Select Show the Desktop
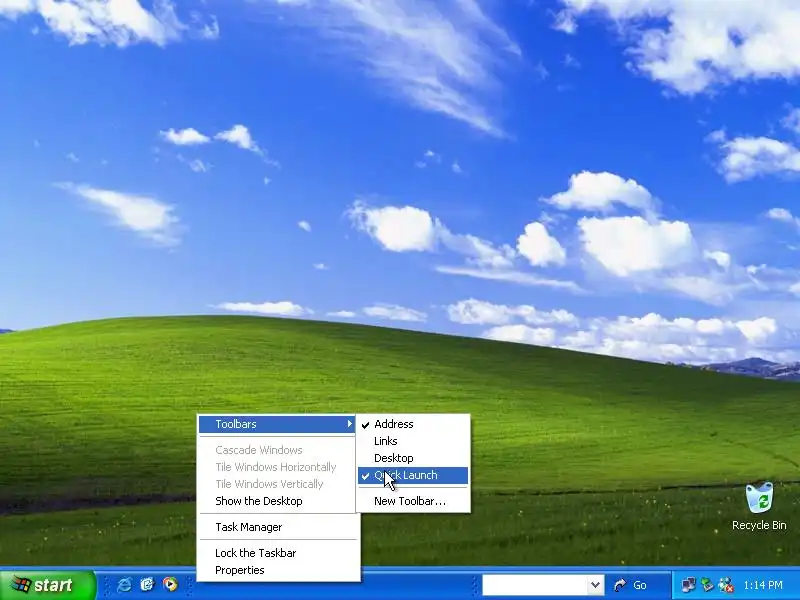Image resolution: width=800 pixels, height=600 pixels. (277, 501)
